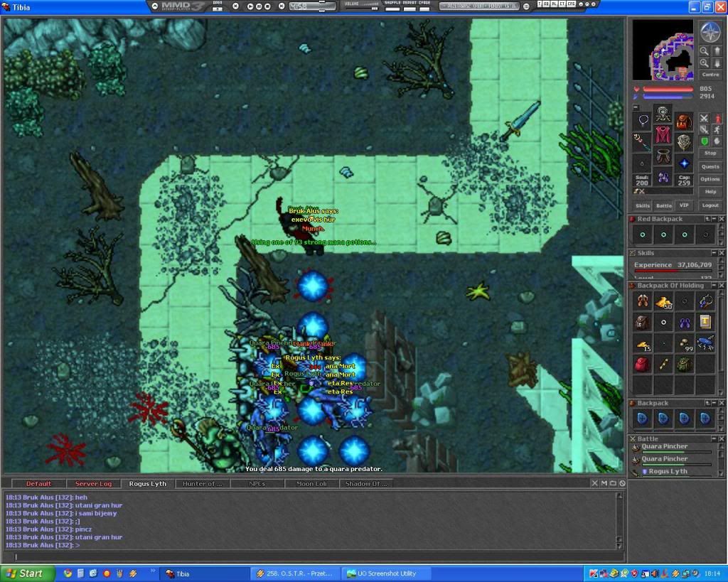Enable offensive fight mode
Viewport: 728px width, 582px height.
tap(705, 119)
